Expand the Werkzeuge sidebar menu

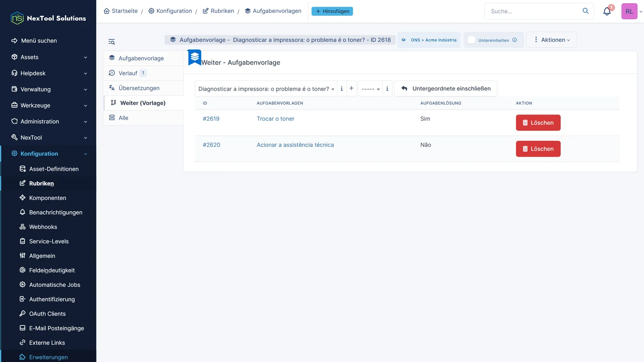point(48,105)
